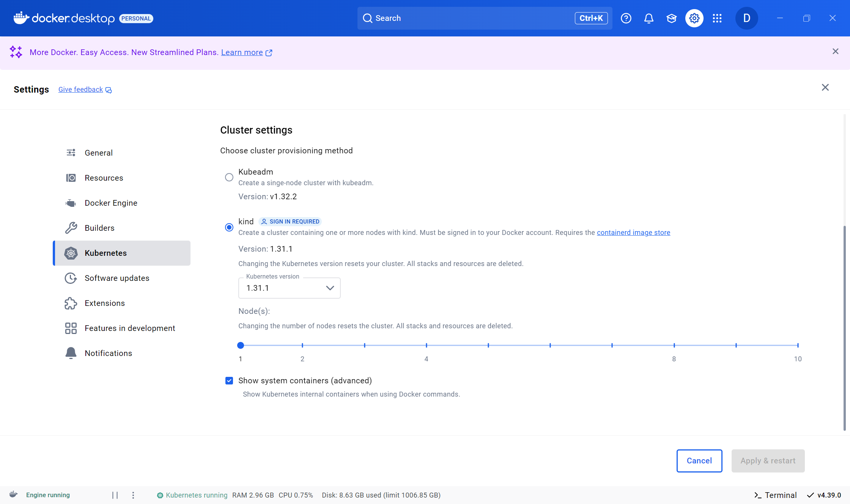Click the Apply & restart button
Viewport: 850px width, 504px height.
click(x=768, y=461)
